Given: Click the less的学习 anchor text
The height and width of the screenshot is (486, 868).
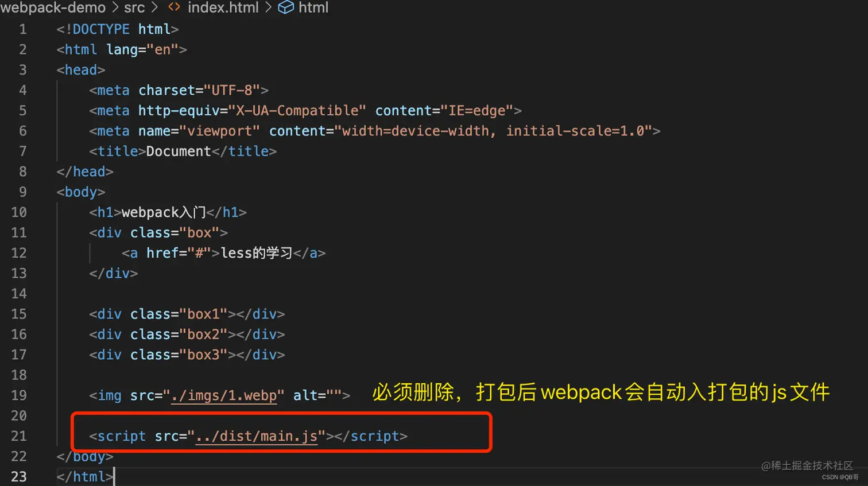Looking at the screenshot, I should tap(257, 253).
